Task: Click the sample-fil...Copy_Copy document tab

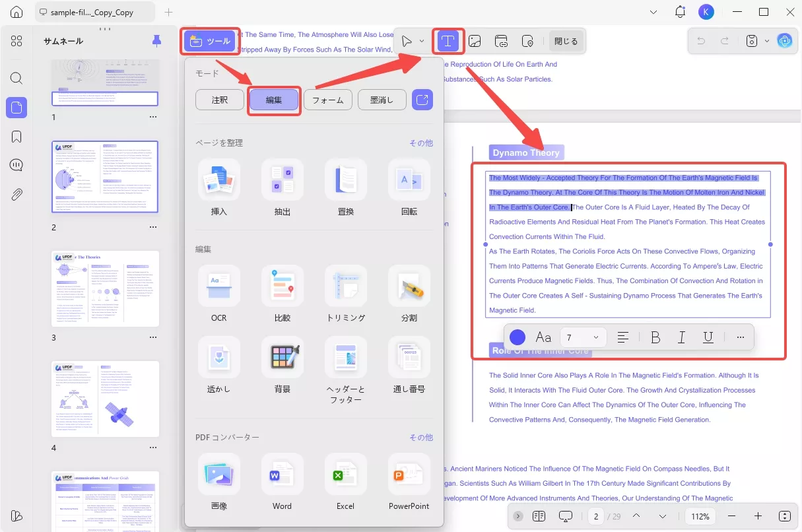Action: 92,11
